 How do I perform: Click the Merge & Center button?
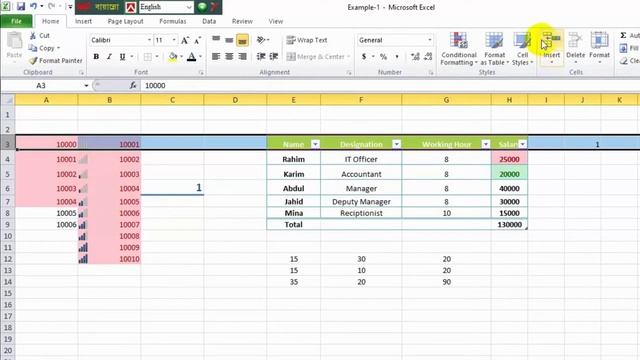(316, 57)
